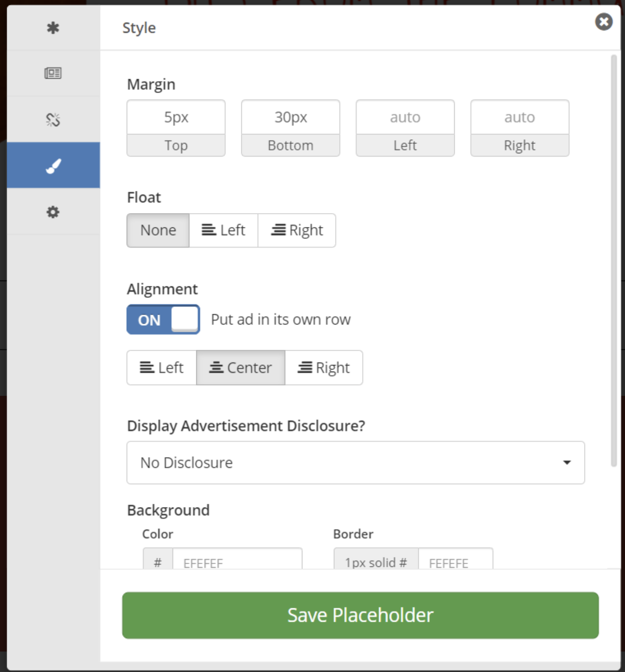
Task: Select the paintbrush Style tab icon
Action: click(x=53, y=165)
